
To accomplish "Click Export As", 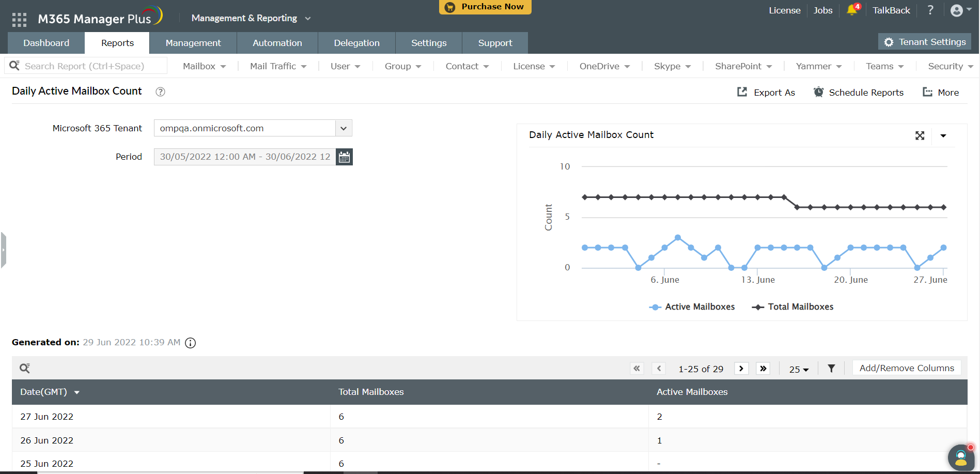I will click(x=766, y=92).
